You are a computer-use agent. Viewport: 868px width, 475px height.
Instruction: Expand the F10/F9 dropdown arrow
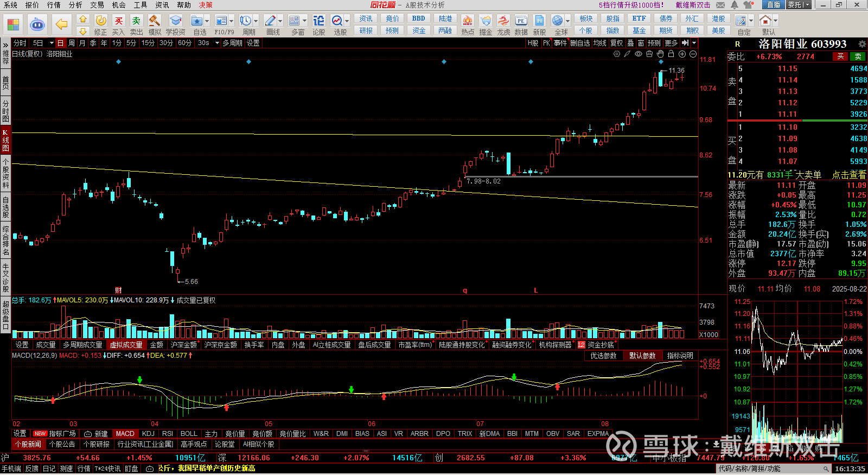tap(231, 21)
